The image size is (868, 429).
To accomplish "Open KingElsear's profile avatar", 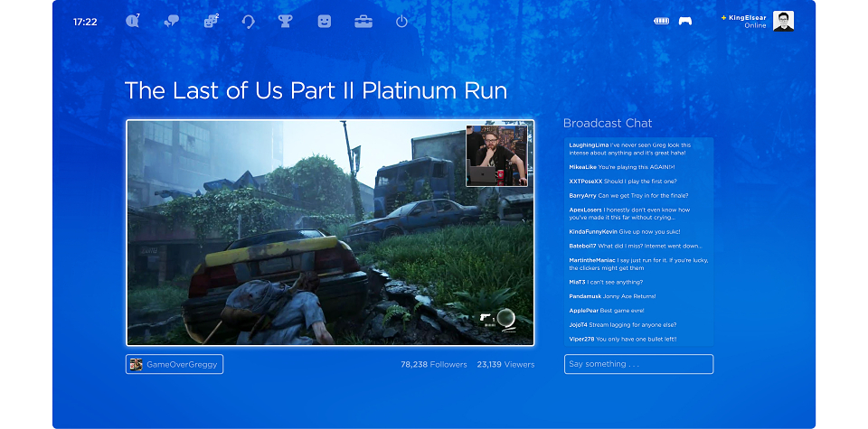I will 783,21.
